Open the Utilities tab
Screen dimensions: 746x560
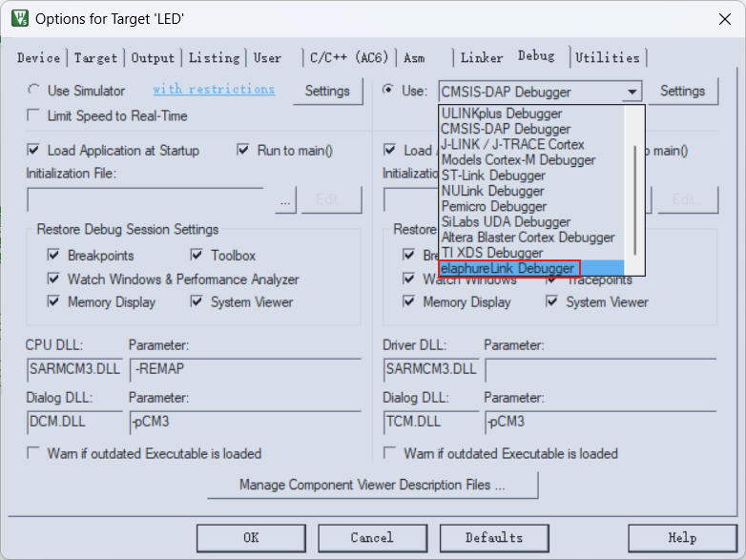608,58
